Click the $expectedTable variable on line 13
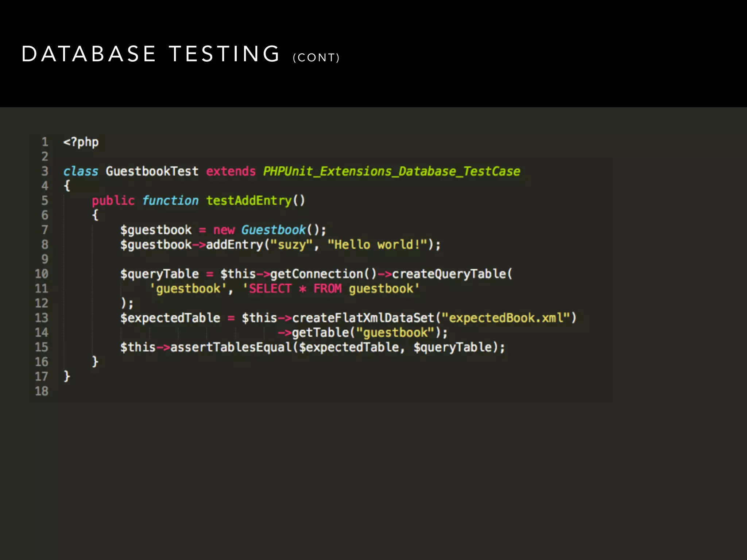The height and width of the screenshot is (560, 747). (170, 318)
